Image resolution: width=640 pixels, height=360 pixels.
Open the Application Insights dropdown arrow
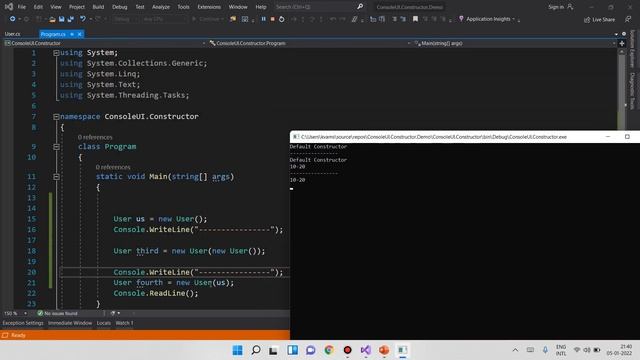[x=513, y=19]
